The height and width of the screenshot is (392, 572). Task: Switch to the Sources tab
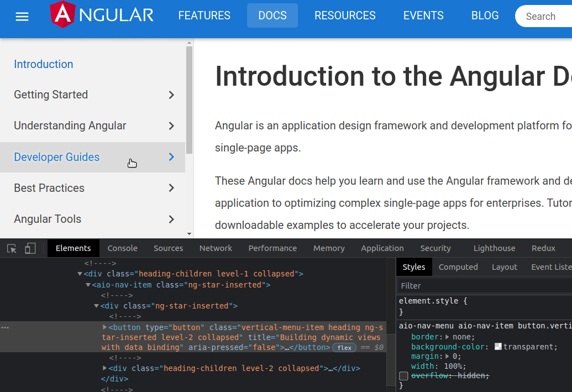tap(168, 248)
